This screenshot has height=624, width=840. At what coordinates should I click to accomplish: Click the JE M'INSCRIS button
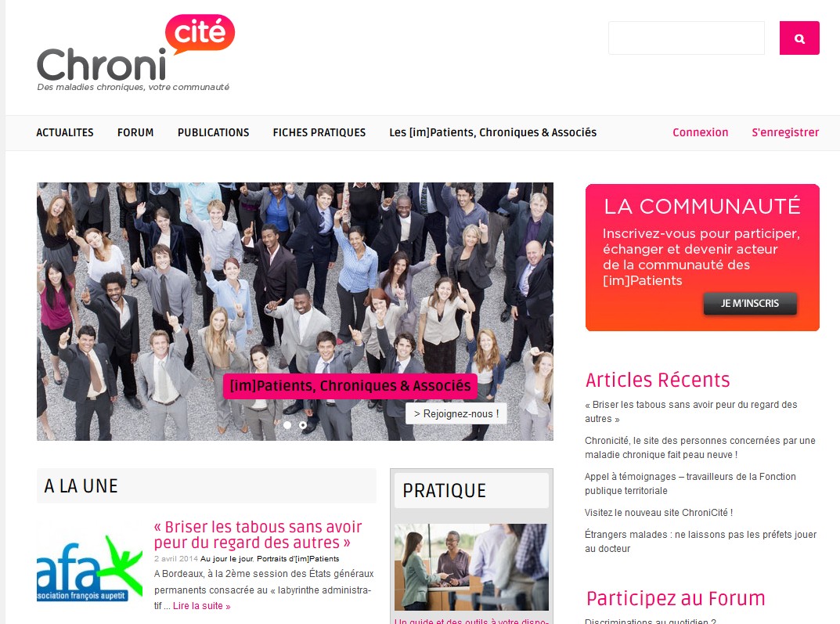click(750, 303)
